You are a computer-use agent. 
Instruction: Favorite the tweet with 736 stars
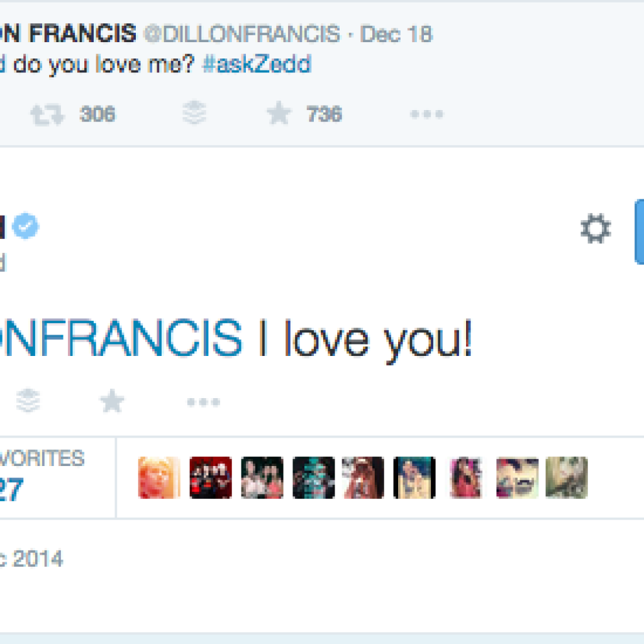coord(279,114)
